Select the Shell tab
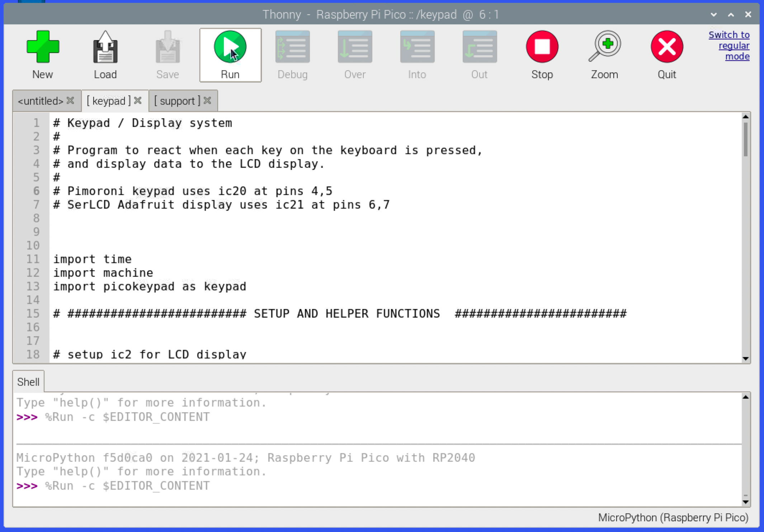Screen dimensions: 764x532 28,382
